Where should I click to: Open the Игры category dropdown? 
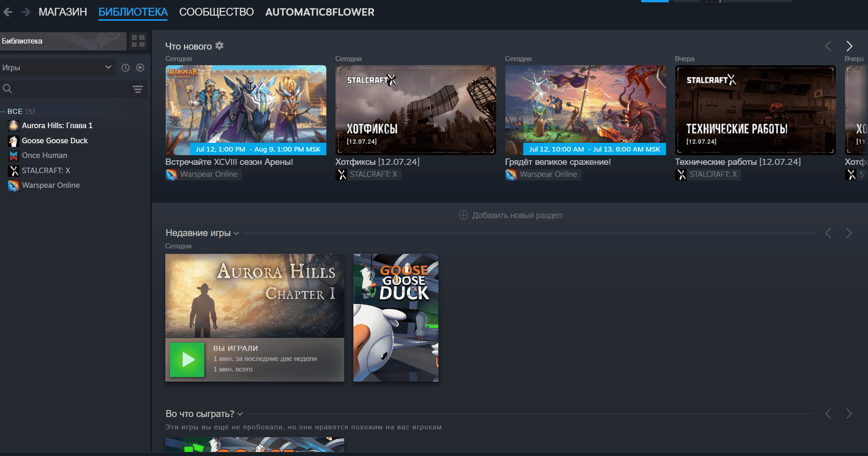click(x=57, y=68)
